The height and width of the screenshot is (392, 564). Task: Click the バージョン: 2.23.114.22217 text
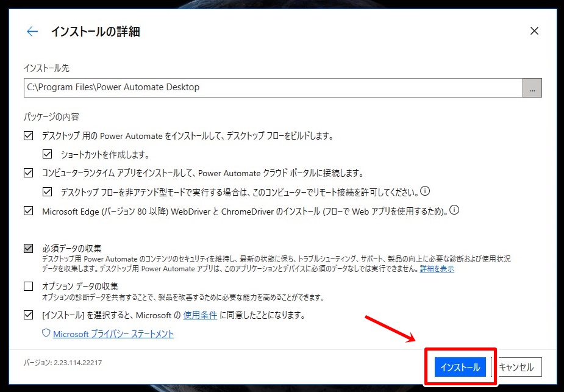63,363
